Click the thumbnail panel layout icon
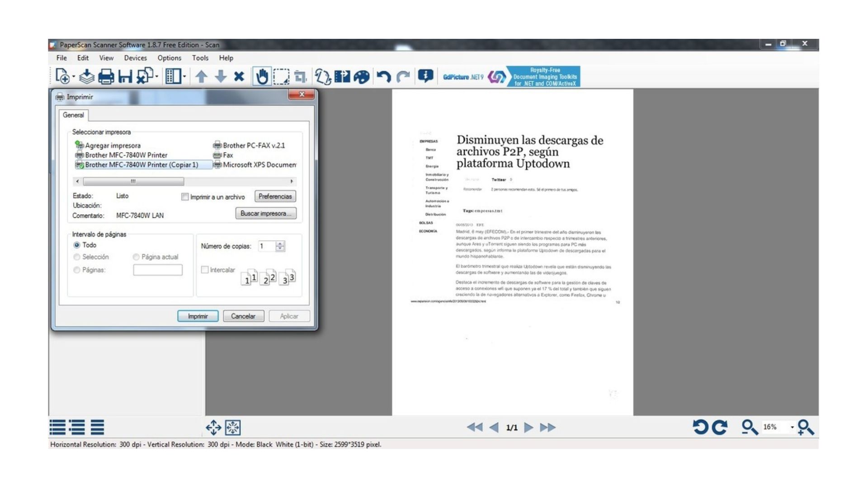 173,76
